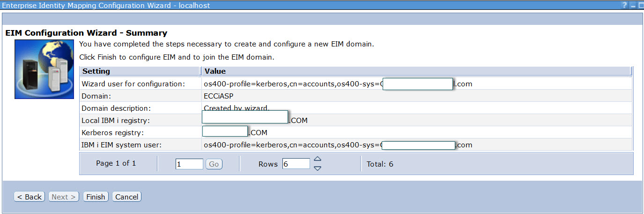Click the help question mark icon

(x=624, y=6)
